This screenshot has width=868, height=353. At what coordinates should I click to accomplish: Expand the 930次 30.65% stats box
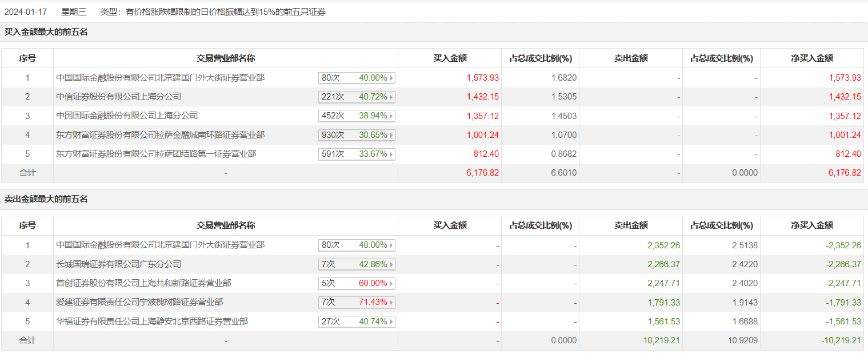click(357, 135)
